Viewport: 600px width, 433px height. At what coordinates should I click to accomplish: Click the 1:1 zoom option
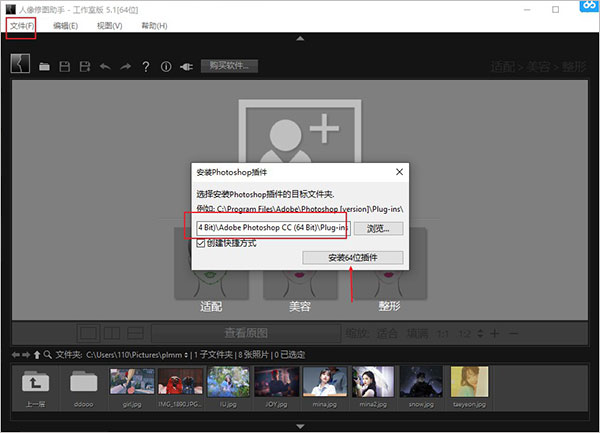pos(442,334)
